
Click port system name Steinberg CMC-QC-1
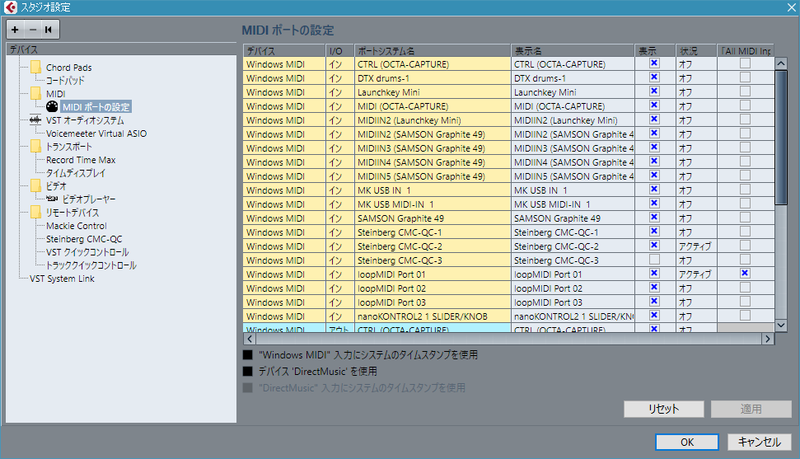click(x=433, y=232)
